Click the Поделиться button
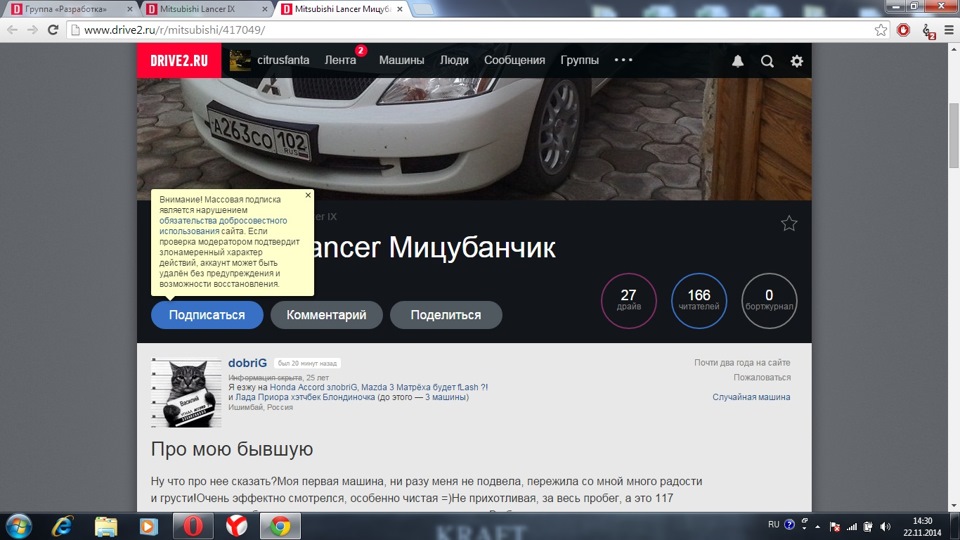960x540 pixels. (446, 315)
